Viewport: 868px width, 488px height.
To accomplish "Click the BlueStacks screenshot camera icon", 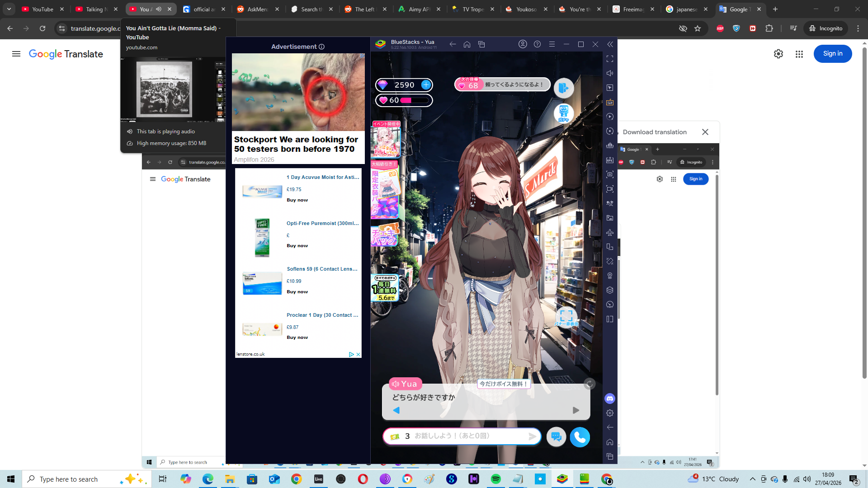I will (x=610, y=174).
